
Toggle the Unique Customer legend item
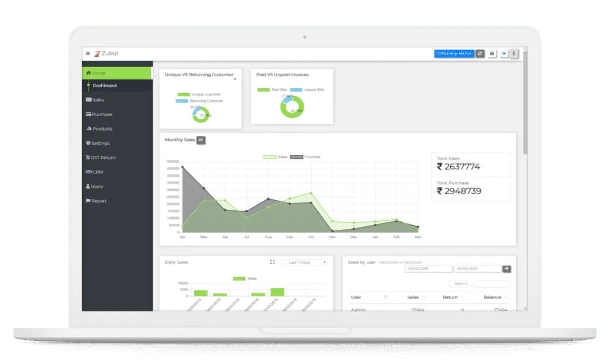point(199,94)
